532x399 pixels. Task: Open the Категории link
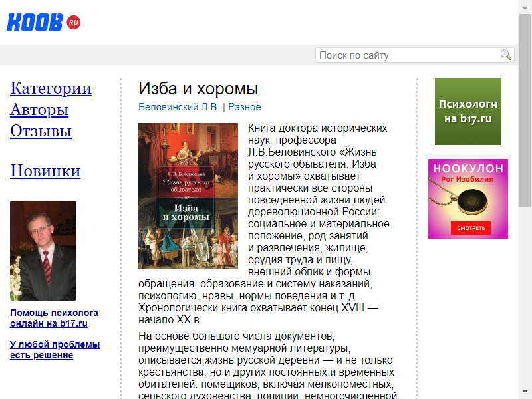click(x=51, y=88)
